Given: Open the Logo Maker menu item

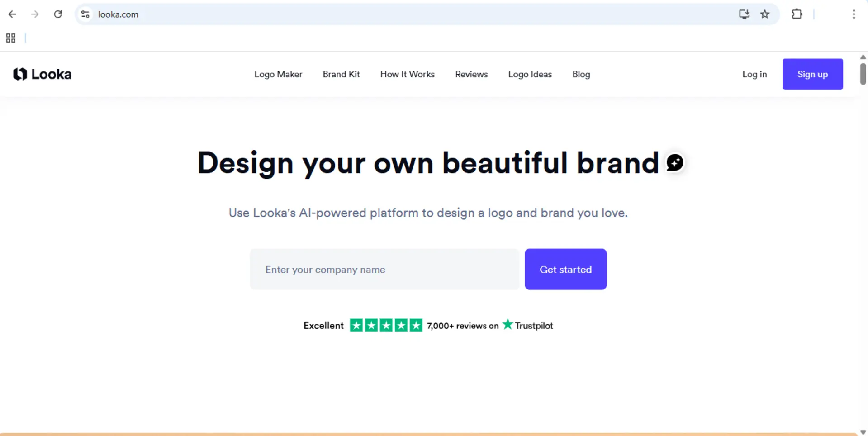Looking at the screenshot, I should [x=278, y=74].
